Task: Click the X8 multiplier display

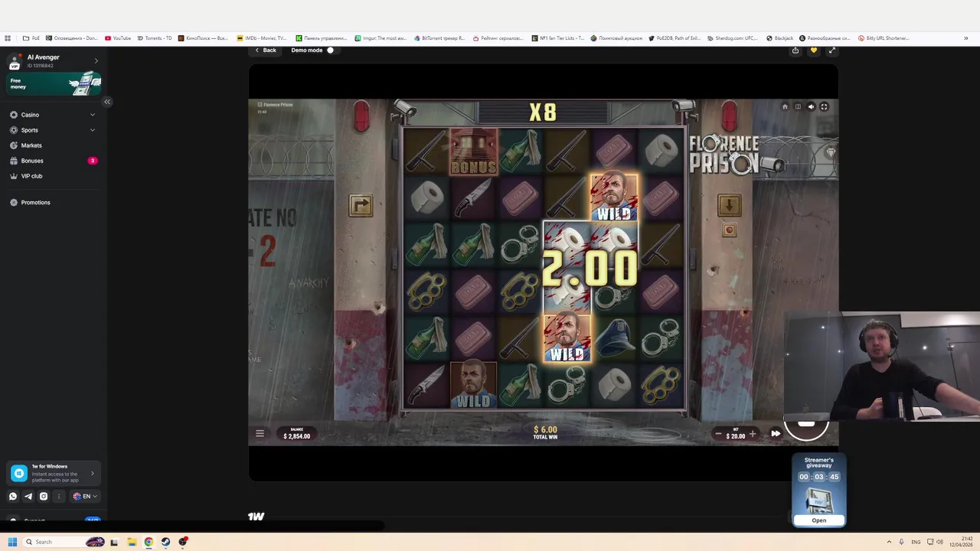Action: click(x=543, y=113)
